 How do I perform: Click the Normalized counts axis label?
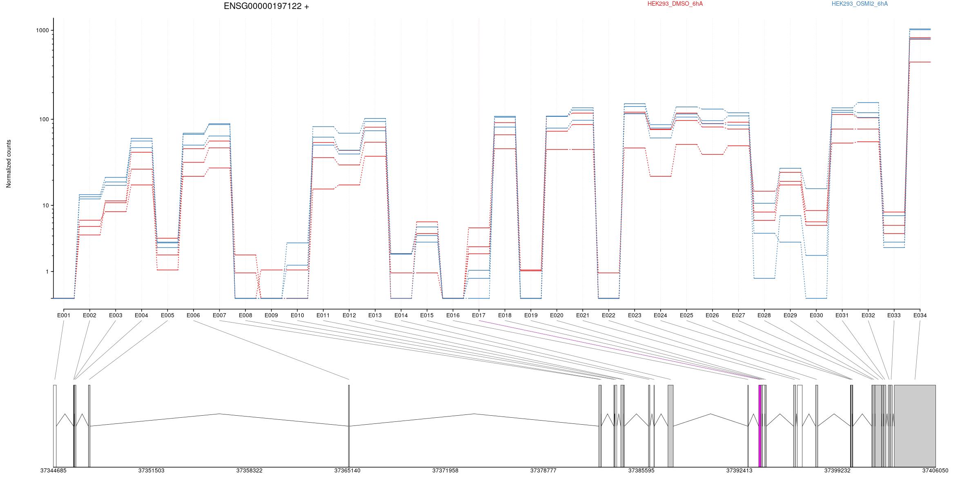tap(9, 164)
